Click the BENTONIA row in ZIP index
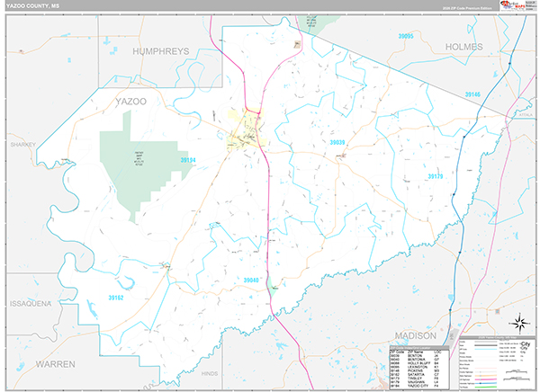This screenshot has width=540, height=392. coord(415,360)
